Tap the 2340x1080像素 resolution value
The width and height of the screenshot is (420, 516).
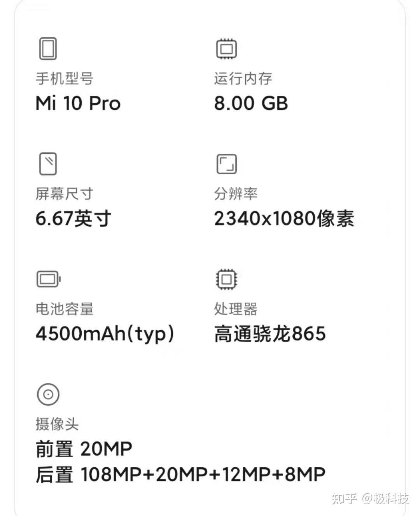coord(284,218)
